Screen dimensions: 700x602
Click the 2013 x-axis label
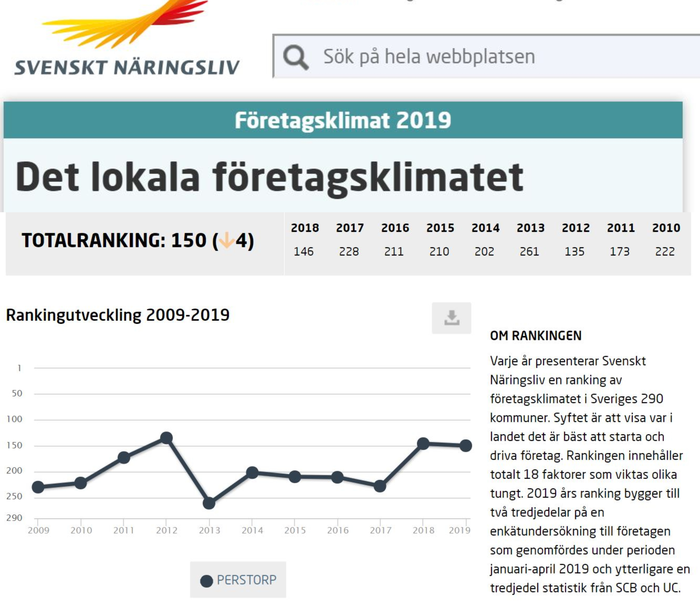click(x=210, y=530)
